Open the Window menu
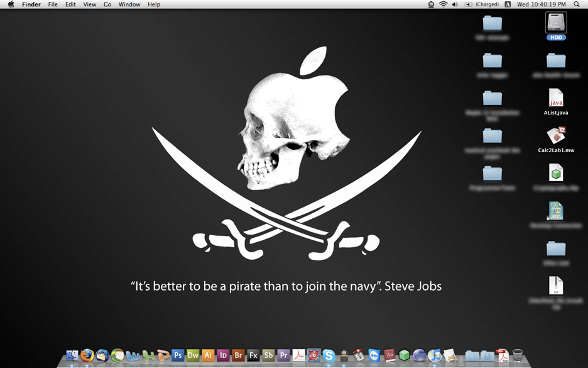588x368 pixels. (129, 4)
